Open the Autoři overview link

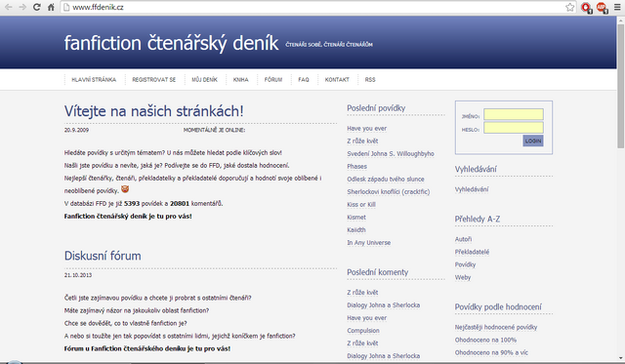pos(463,239)
